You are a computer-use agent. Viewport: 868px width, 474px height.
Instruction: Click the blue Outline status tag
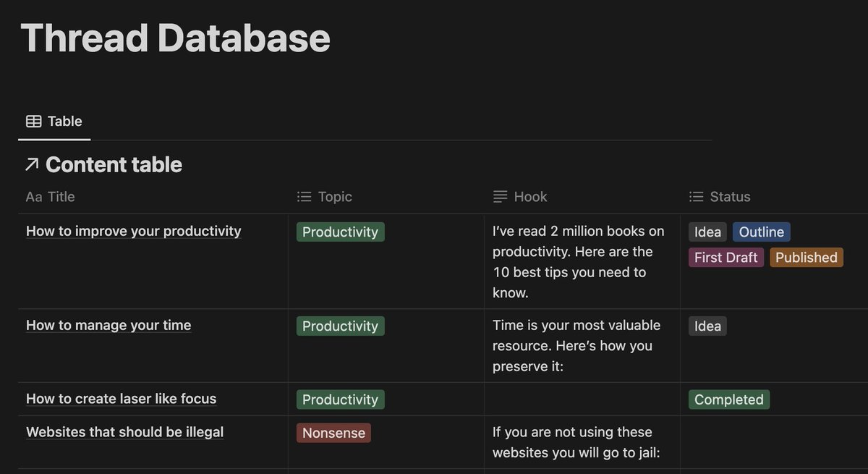762,232
